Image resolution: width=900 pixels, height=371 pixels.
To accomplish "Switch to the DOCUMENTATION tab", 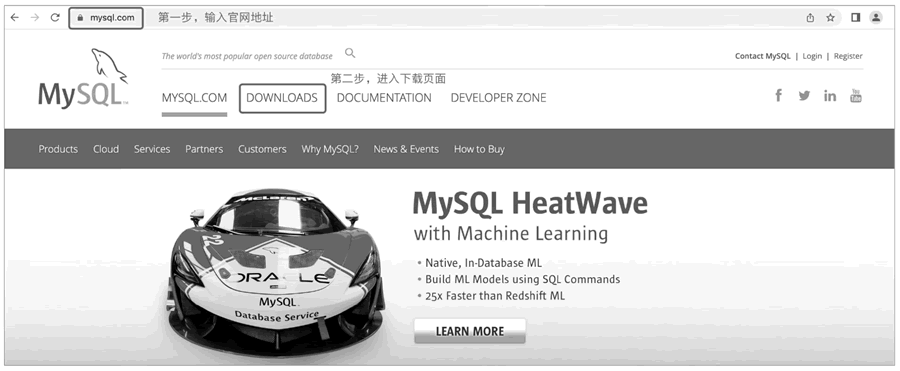I will click(x=384, y=98).
